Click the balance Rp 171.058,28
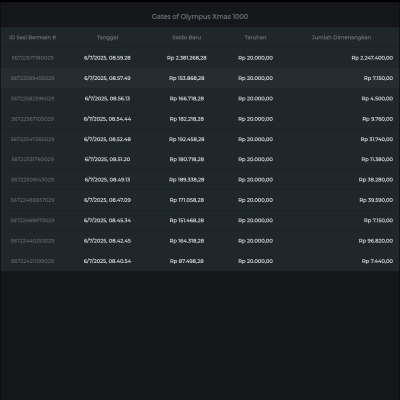400x400 pixels. coord(187,200)
